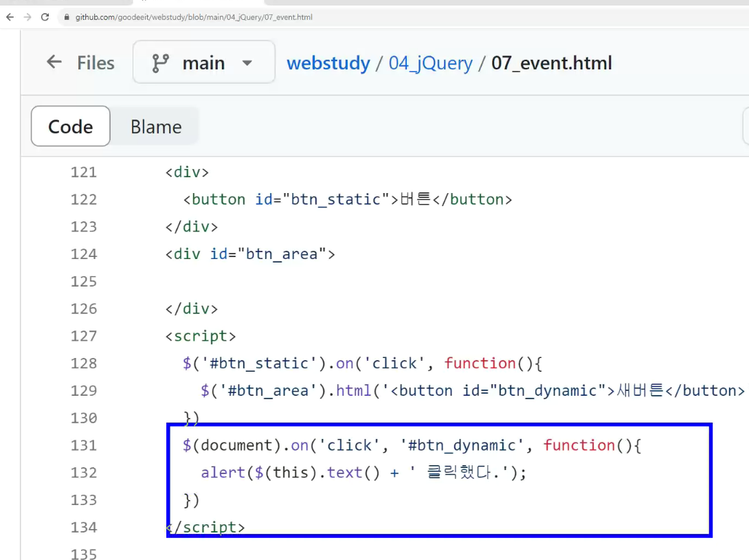Click the $('#btn_static').on('click' code line
This screenshot has width=749, height=560.
362,363
